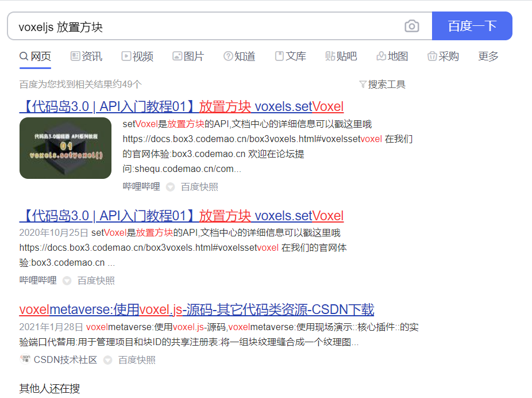Click 哔哩哔哩 source under second result

point(38,280)
